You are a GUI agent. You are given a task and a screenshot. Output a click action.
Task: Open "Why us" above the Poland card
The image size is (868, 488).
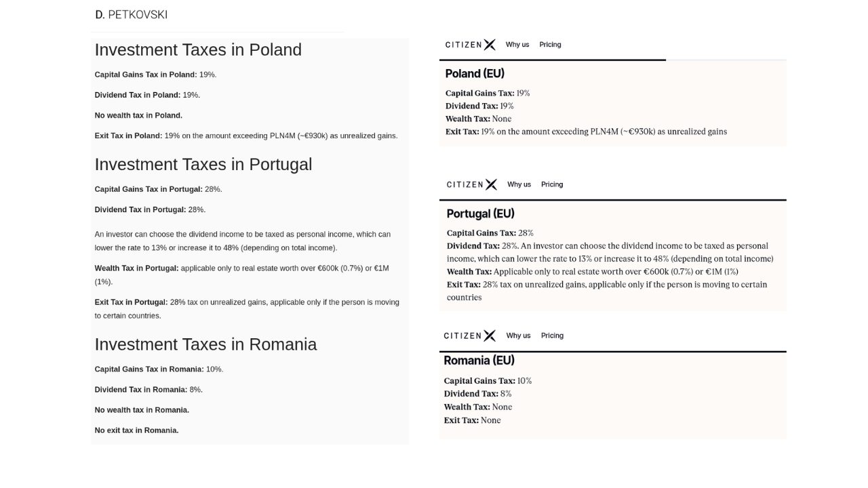pyautogui.click(x=517, y=45)
